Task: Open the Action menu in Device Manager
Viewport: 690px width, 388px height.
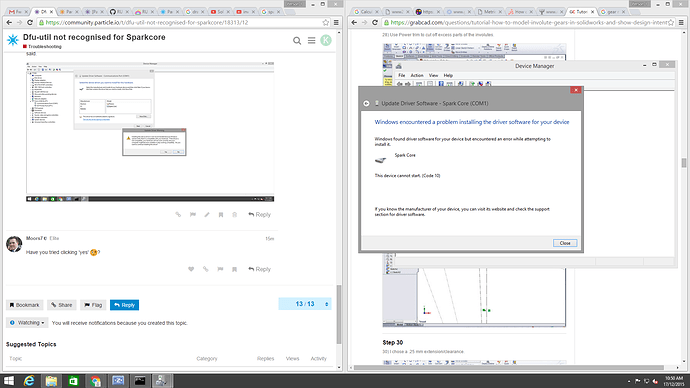Action: (x=417, y=75)
